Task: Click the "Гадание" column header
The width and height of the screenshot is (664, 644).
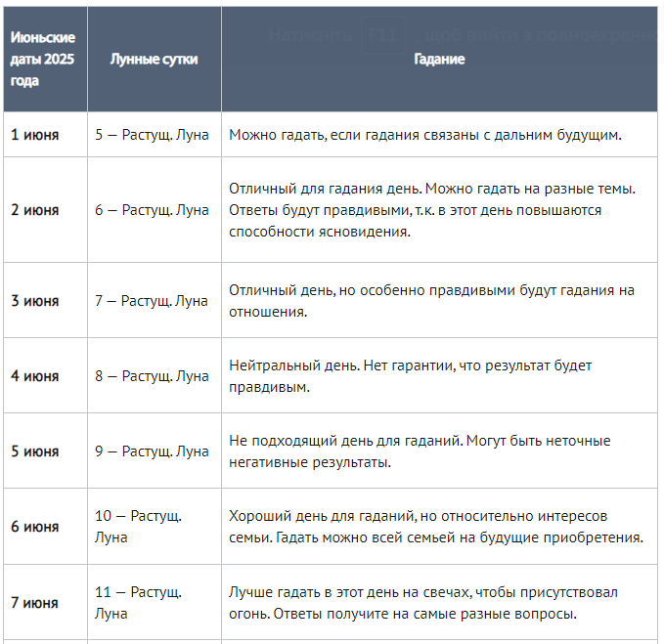Action: coord(439,59)
